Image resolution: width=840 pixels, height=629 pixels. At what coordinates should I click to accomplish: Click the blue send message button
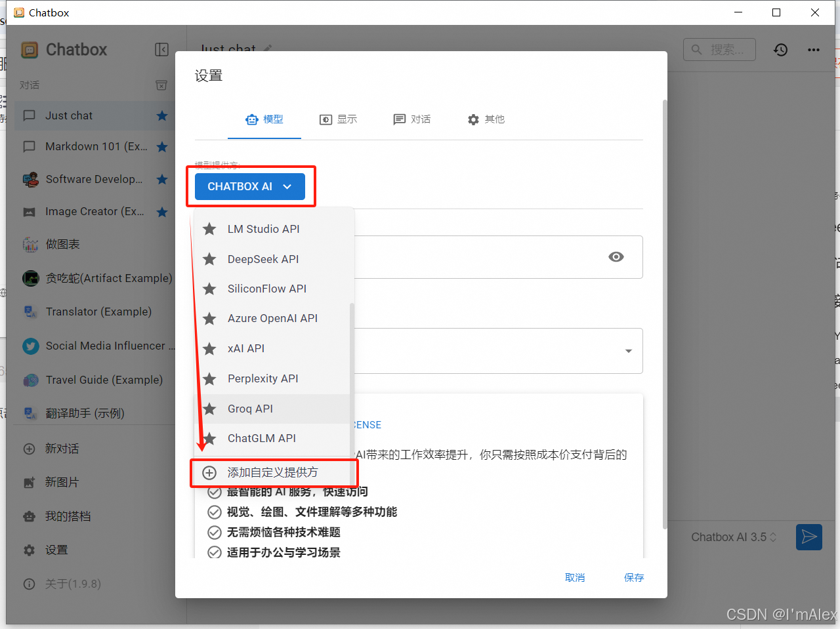808,537
